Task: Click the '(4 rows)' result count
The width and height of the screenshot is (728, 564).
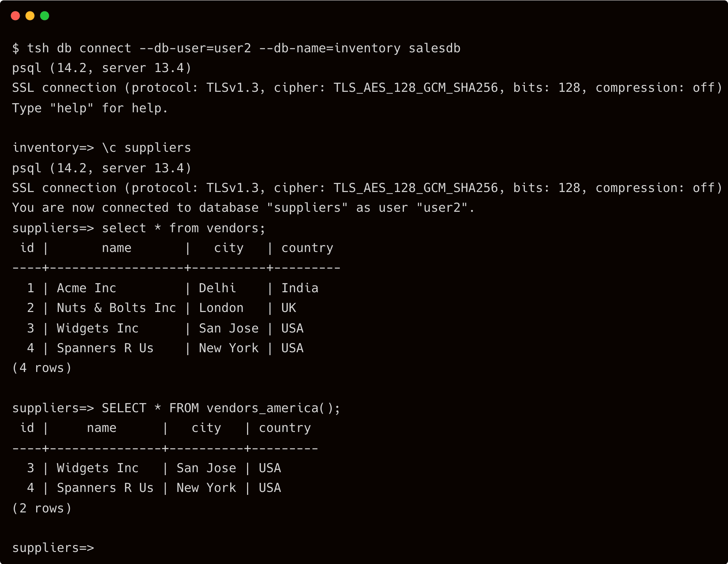Action: point(42,368)
